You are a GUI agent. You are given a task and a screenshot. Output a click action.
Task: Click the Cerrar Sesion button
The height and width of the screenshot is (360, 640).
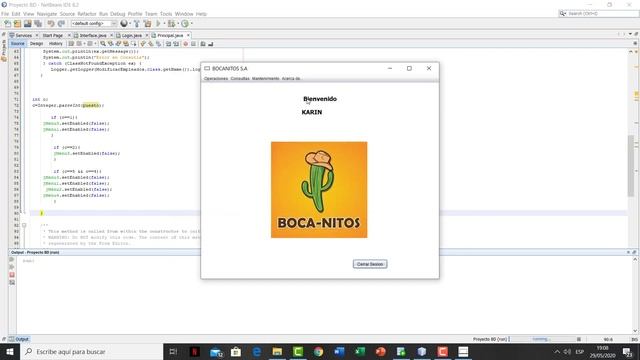pos(370,264)
